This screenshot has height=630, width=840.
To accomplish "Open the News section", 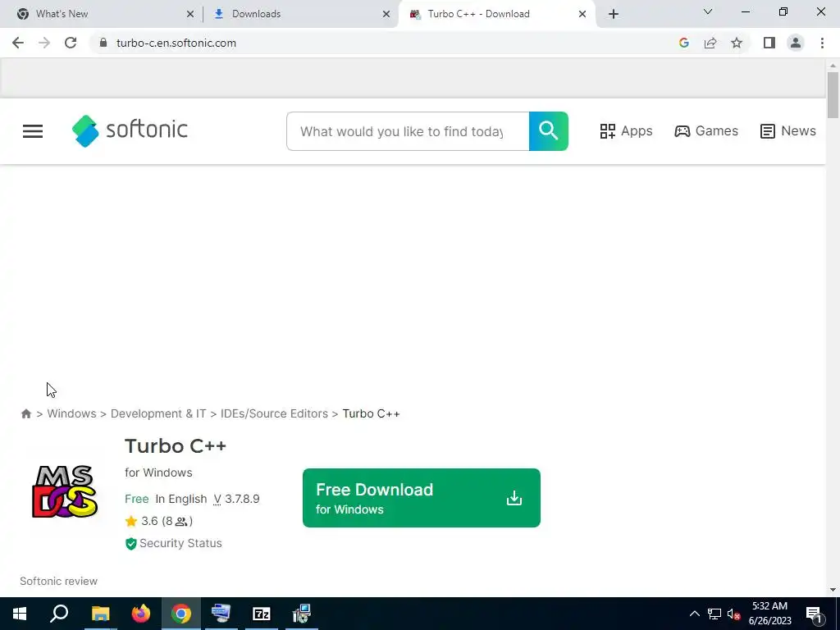I will pos(788,131).
